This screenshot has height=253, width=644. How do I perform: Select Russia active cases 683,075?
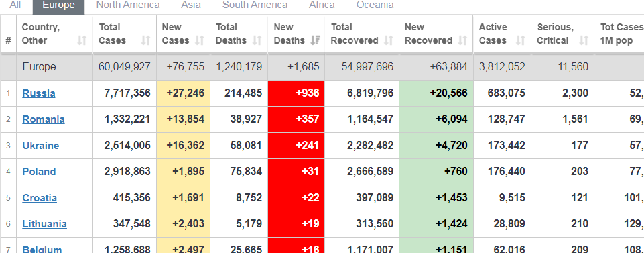click(507, 93)
